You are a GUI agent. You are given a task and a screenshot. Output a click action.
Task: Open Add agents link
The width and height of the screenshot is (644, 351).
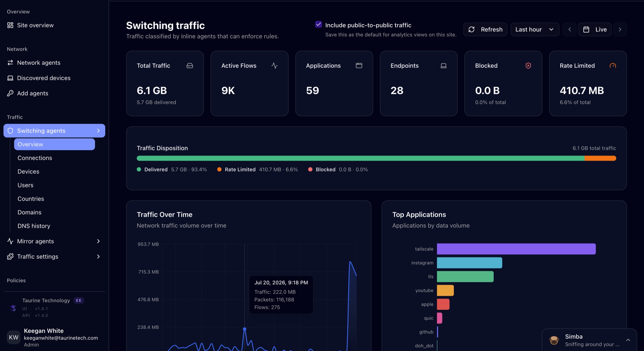tap(33, 93)
